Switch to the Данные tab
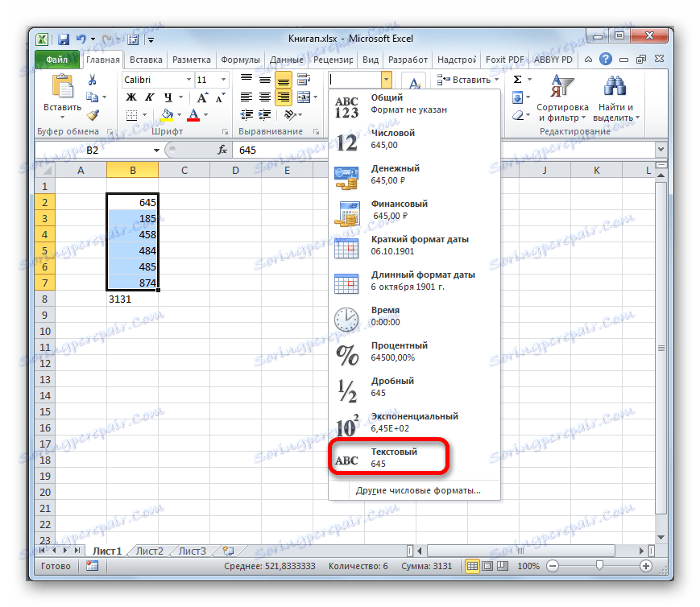700x607 pixels. tap(287, 60)
